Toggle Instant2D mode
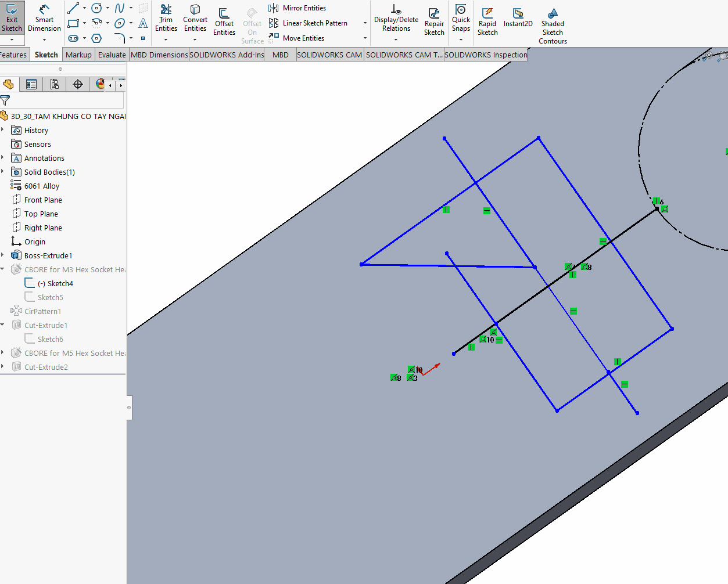The width and height of the screenshot is (728, 584). (x=518, y=17)
